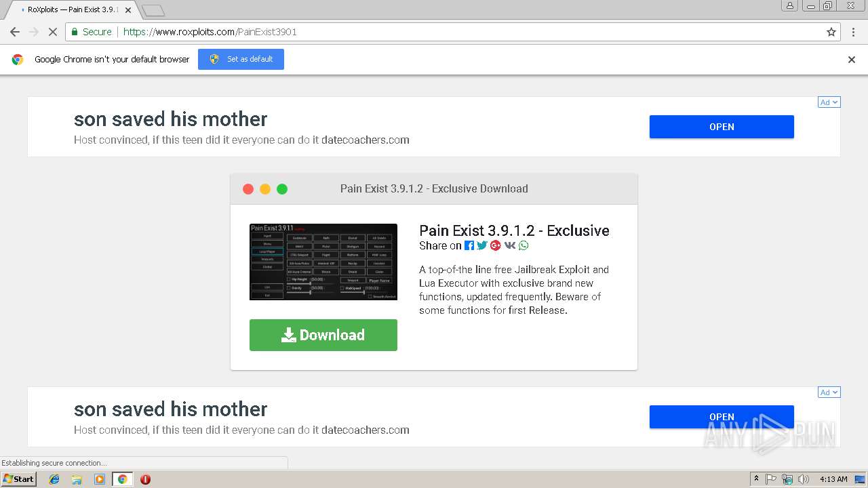Open a new browser tab

click(153, 10)
